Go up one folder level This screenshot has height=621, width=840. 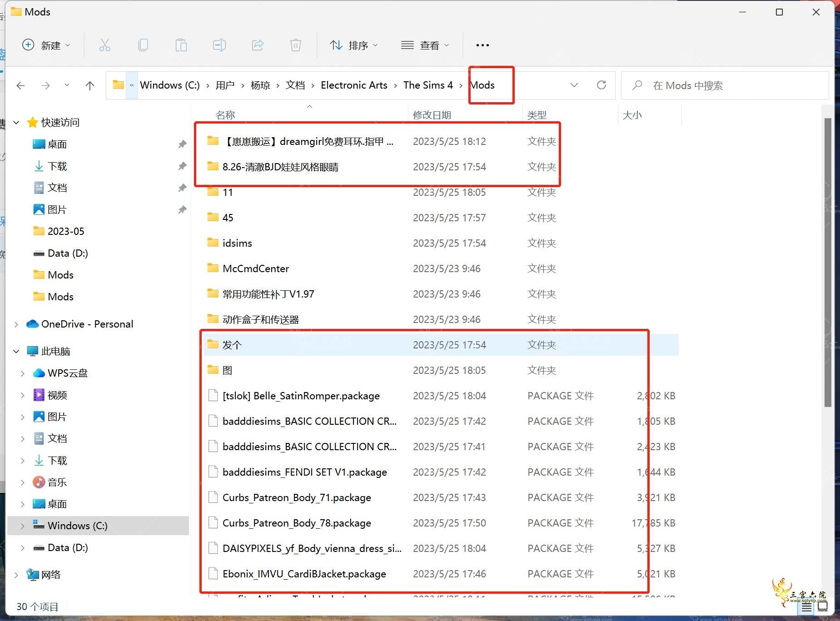click(x=90, y=85)
